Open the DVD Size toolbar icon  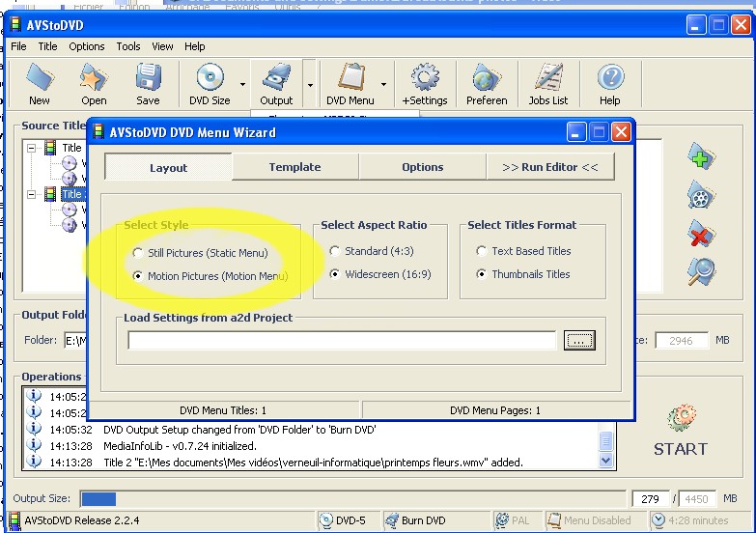[210, 83]
